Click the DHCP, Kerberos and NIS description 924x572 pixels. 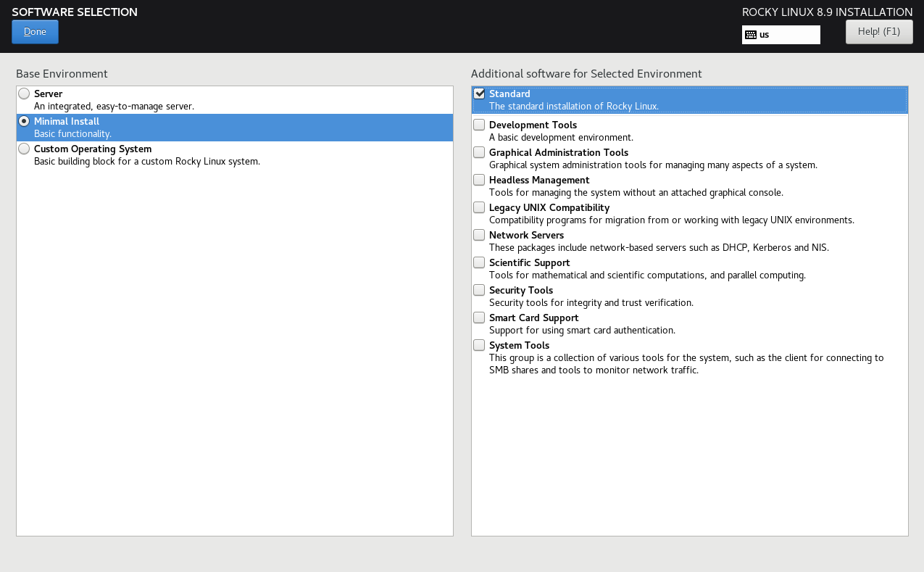[x=659, y=248]
